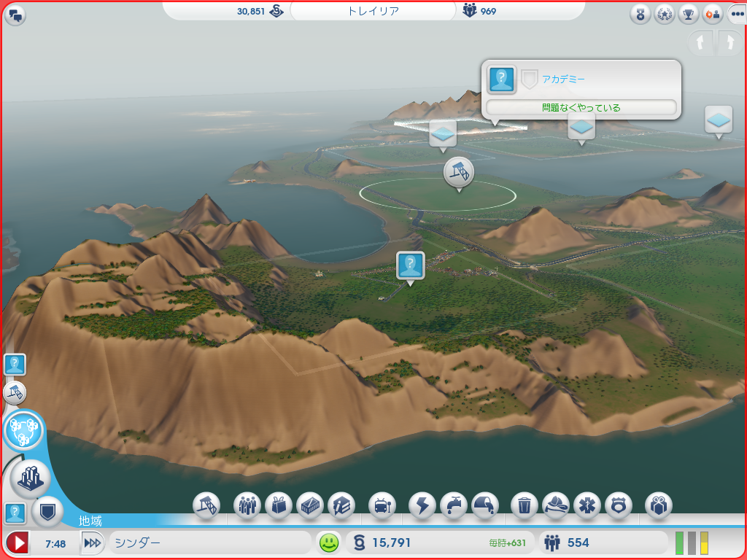Select the diamond site marker nearest the crane marker
The image size is (747, 560).
pos(443,134)
